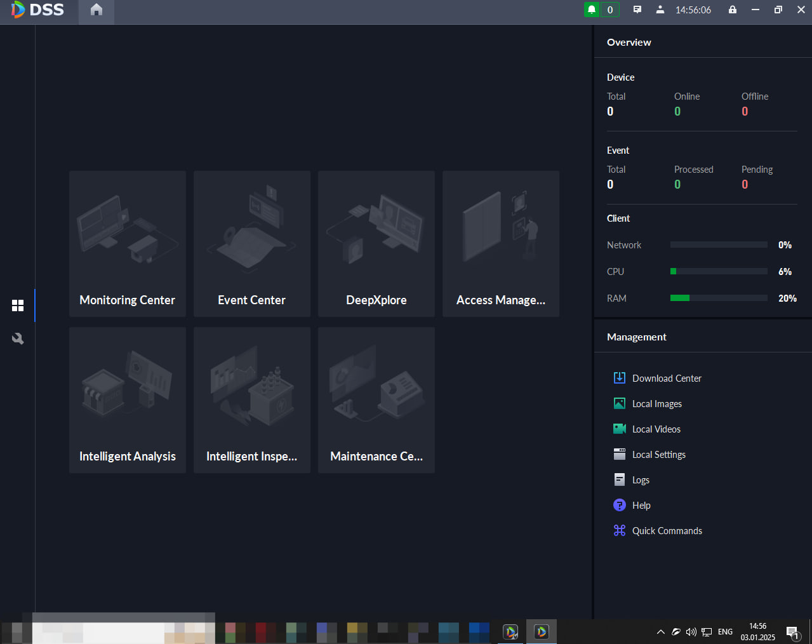
Task: Click the Quick Commands icon
Action: tap(620, 530)
